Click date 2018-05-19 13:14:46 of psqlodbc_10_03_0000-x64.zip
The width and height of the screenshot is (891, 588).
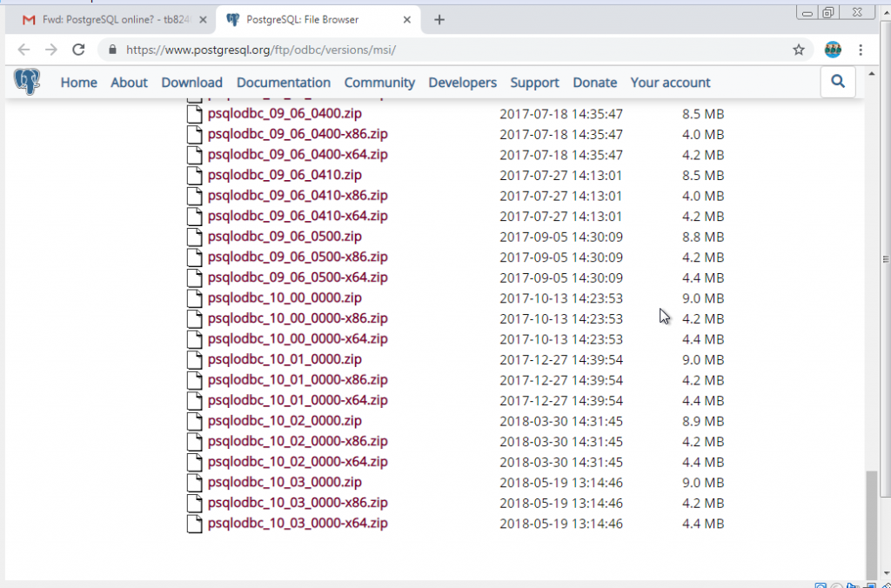click(561, 524)
